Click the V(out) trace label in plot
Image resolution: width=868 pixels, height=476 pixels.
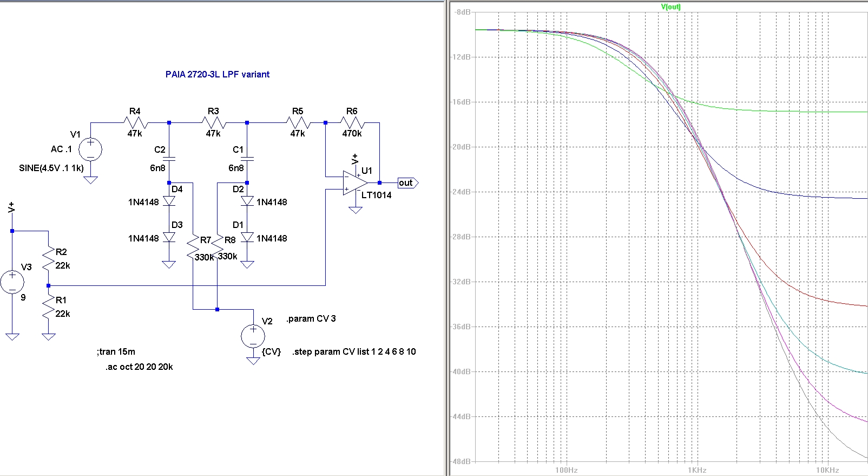(670, 7)
